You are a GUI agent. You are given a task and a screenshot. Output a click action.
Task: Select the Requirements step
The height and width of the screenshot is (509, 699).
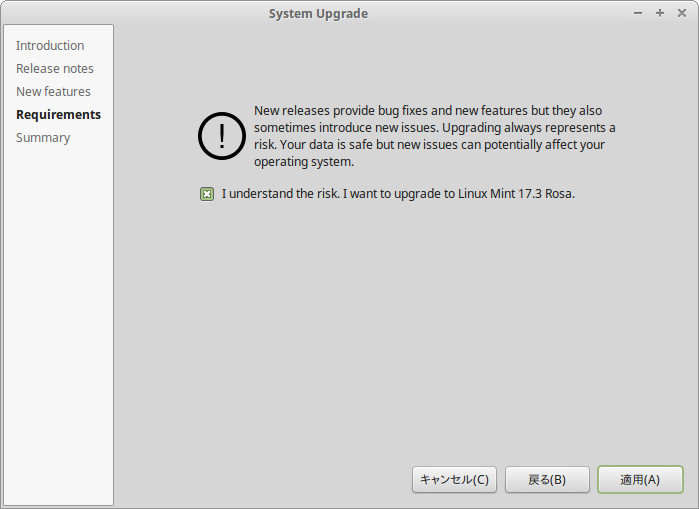point(58,115)
